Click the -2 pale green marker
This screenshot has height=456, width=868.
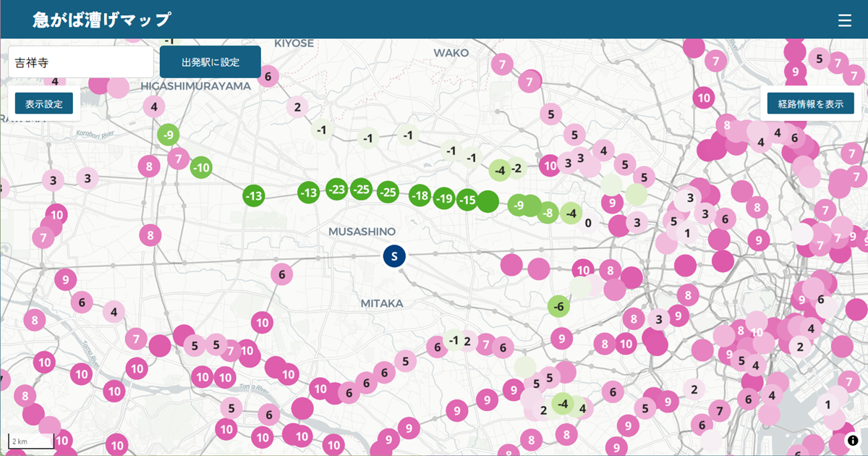[516, 169]
